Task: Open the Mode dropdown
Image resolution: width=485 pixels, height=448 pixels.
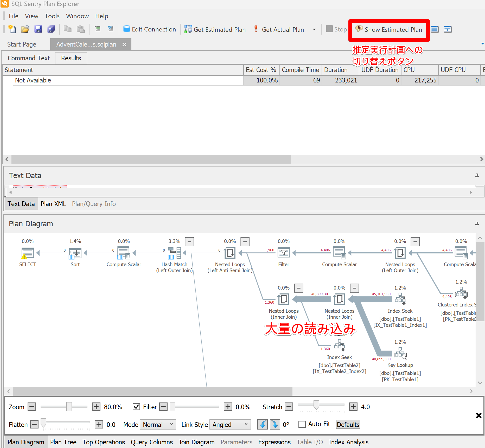Action: pos(158,425)
